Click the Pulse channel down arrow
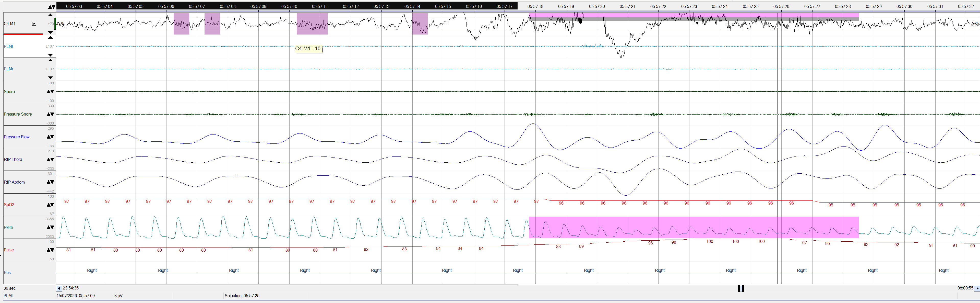Screen dimensions: 980x303 (52, 250)
